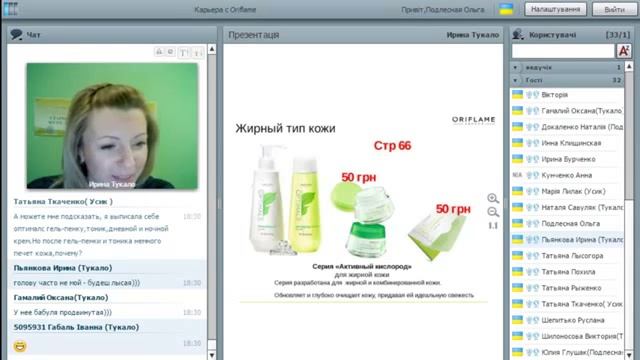This screenshot has height=360, width=640.
Task: Zoom out of the presentation slide
Action: click(x=493, y=212)
